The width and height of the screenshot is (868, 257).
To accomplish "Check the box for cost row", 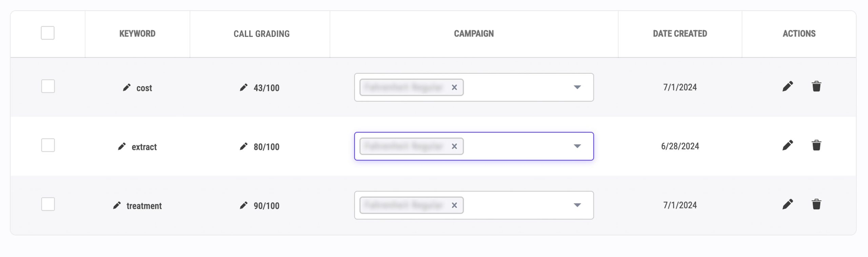I will coord(48,86).
